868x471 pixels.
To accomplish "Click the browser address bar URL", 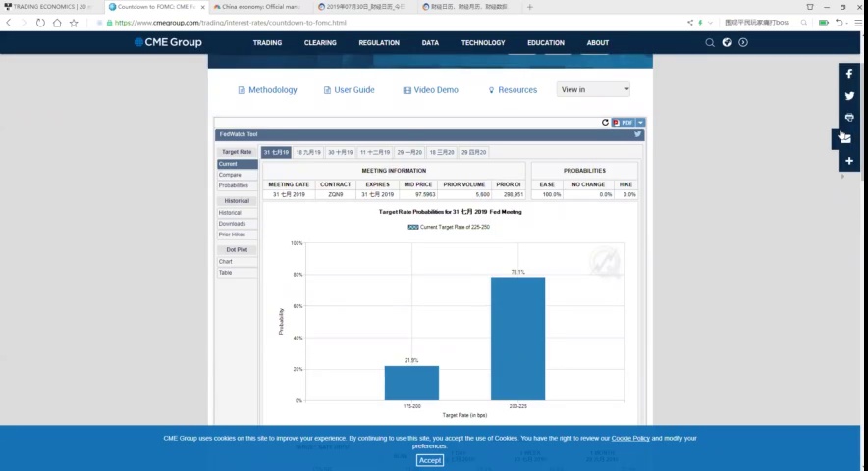I will 231,23.
